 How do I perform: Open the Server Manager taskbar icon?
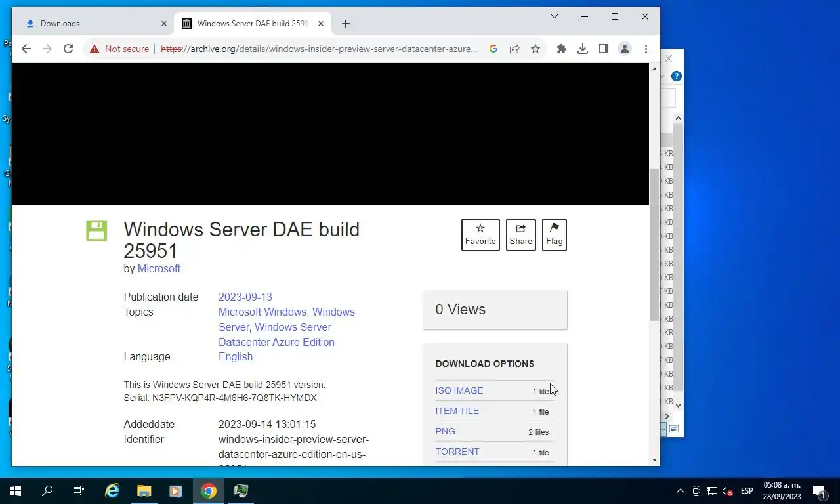[240, 491]
